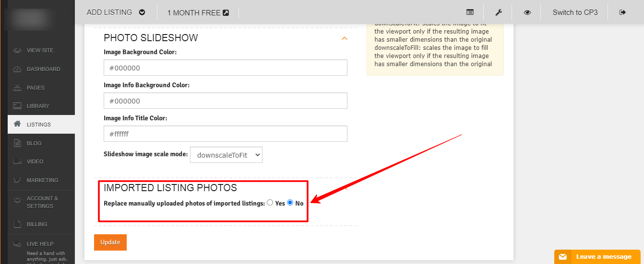Collapse the Photo Slideshow section chevron
The width and height of the screenshot is (644, 264).
344,38
